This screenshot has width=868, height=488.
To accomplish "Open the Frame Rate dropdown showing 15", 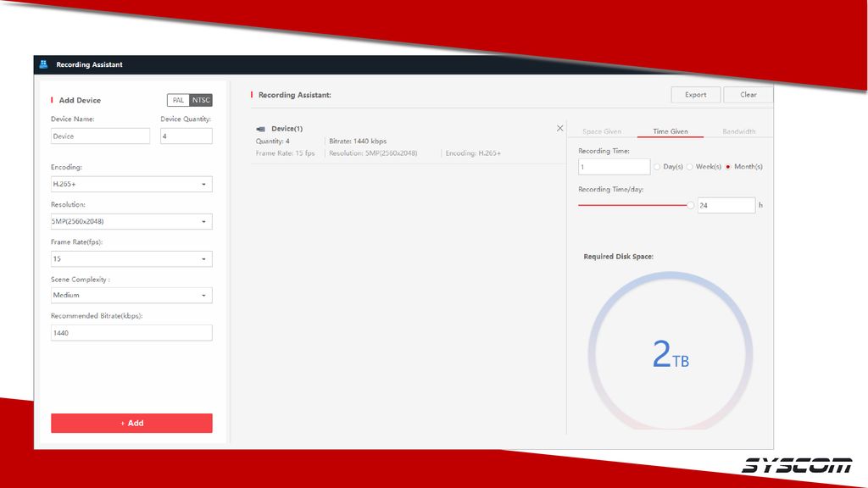I will (x=131, y=259).
